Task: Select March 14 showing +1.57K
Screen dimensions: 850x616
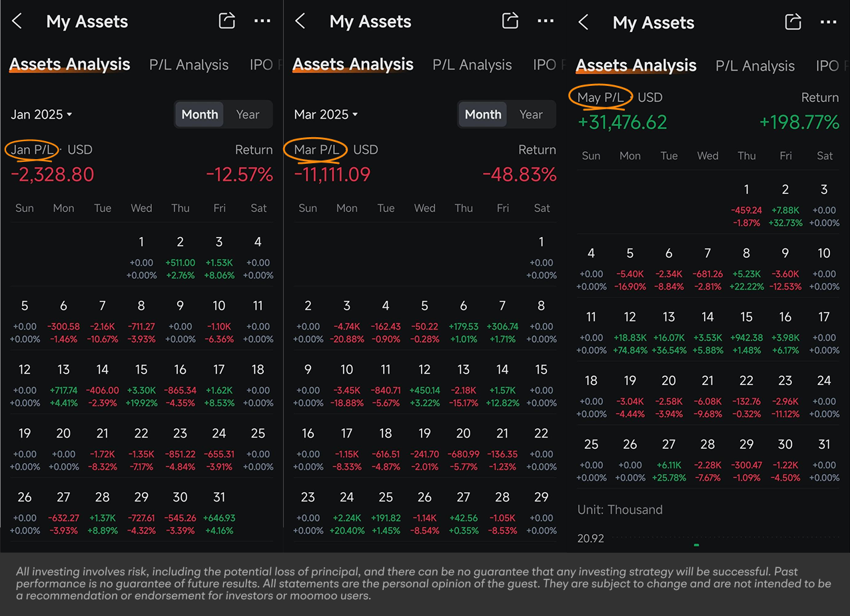Action: [x=502, y=385]
